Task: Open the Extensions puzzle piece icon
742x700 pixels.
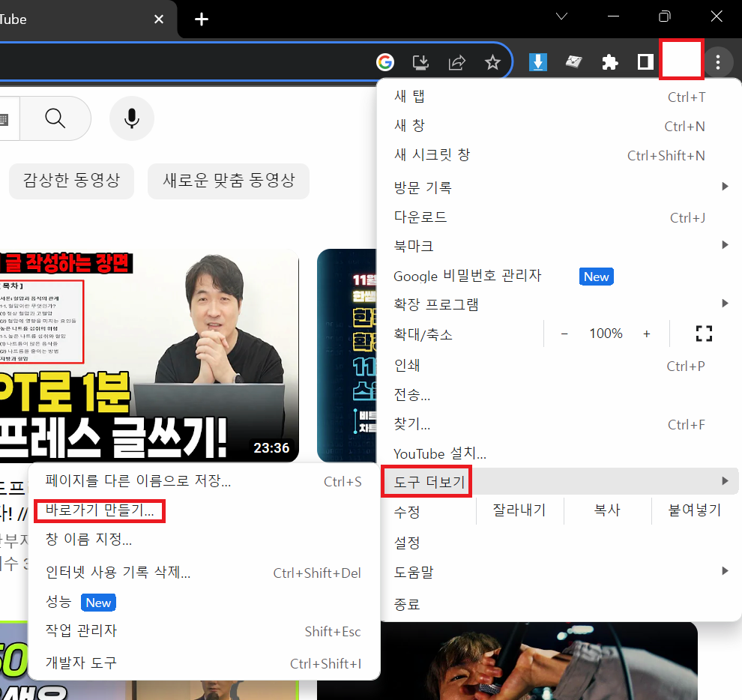Action: pos(609,63)
